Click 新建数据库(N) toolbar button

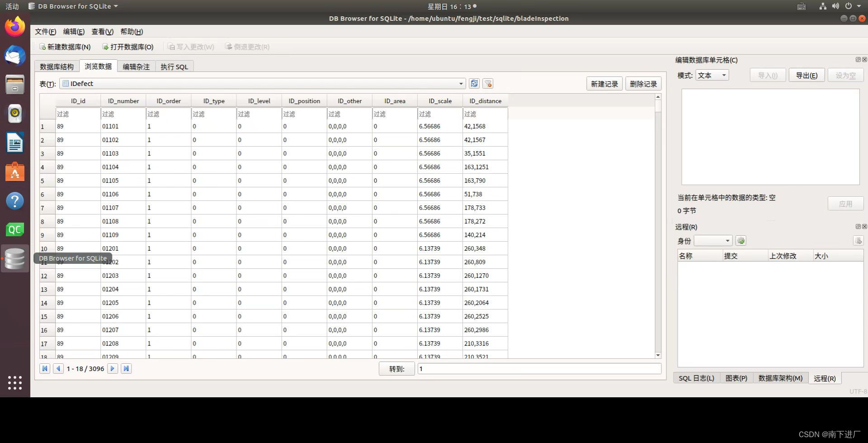65,47
